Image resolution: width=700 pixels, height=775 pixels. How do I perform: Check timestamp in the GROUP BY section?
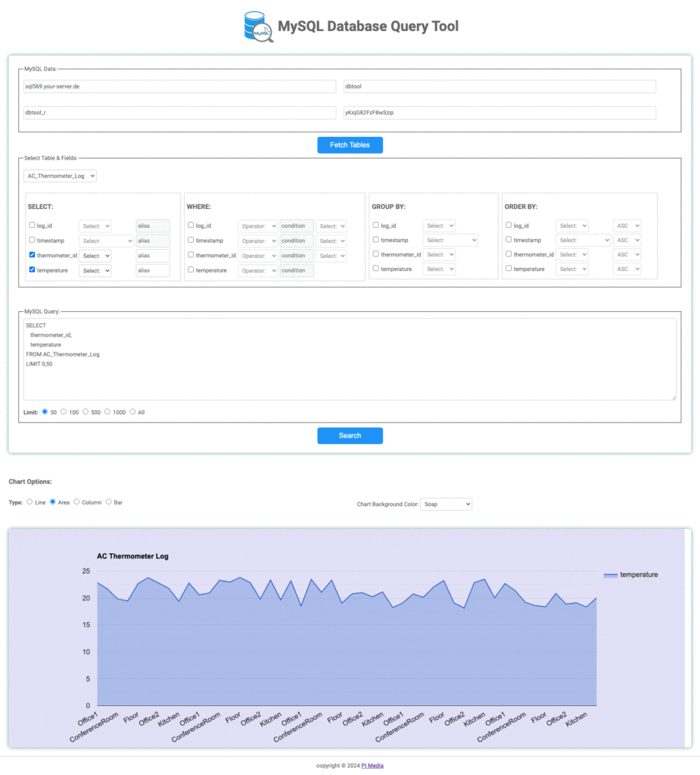375,239
